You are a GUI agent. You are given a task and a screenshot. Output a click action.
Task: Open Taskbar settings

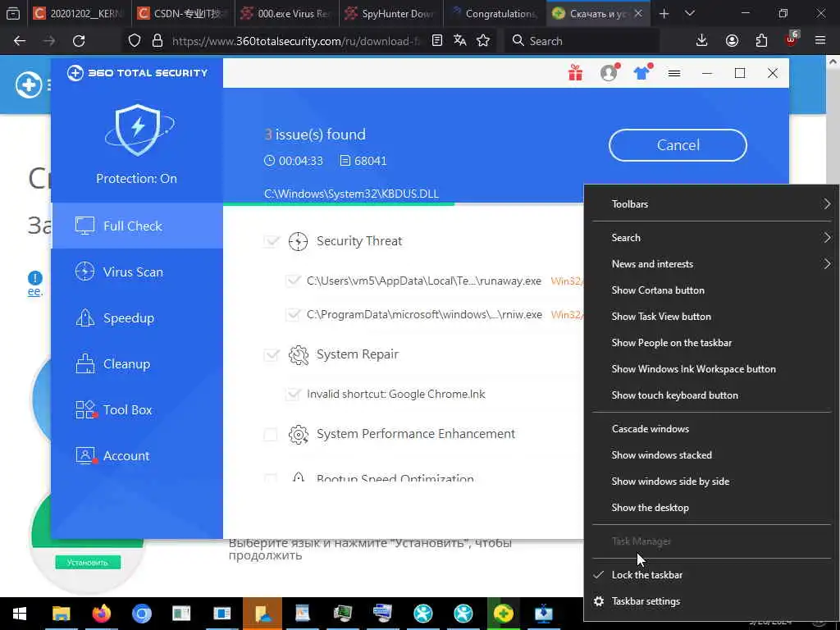click(x=711, y=601)
